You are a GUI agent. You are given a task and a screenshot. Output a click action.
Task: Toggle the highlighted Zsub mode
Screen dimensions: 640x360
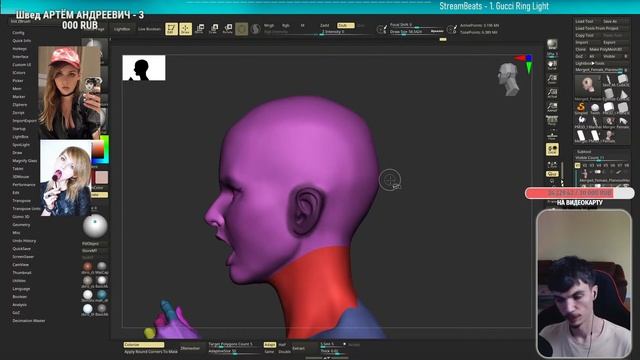pyautogui.click(x=345, y=25)
